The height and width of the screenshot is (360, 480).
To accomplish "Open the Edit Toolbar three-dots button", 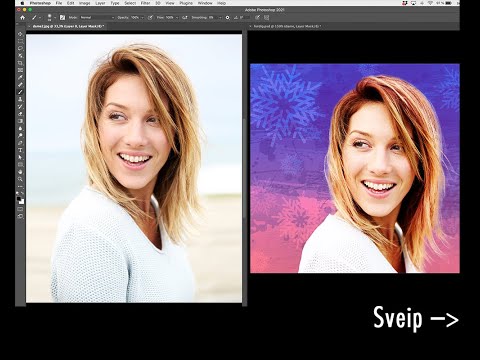I will pos(20,186).
